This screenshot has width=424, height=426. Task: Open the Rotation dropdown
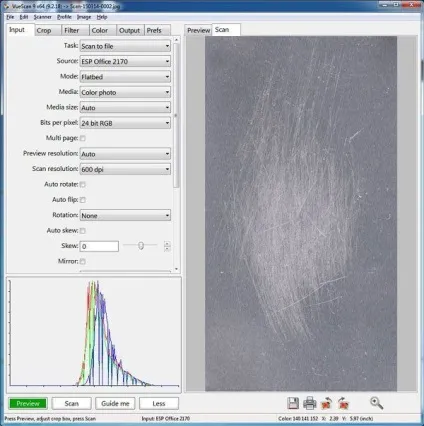(x=125, y=215)
